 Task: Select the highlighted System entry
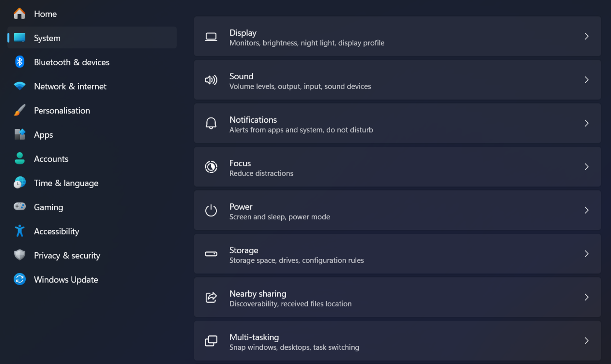(x=92, y=38)
